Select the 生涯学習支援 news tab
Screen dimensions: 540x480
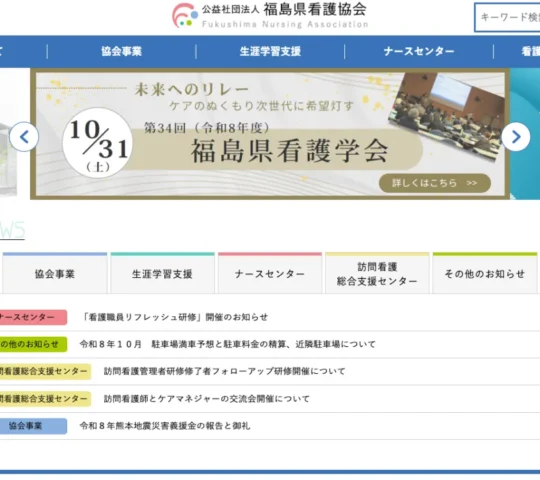(162, 274)
